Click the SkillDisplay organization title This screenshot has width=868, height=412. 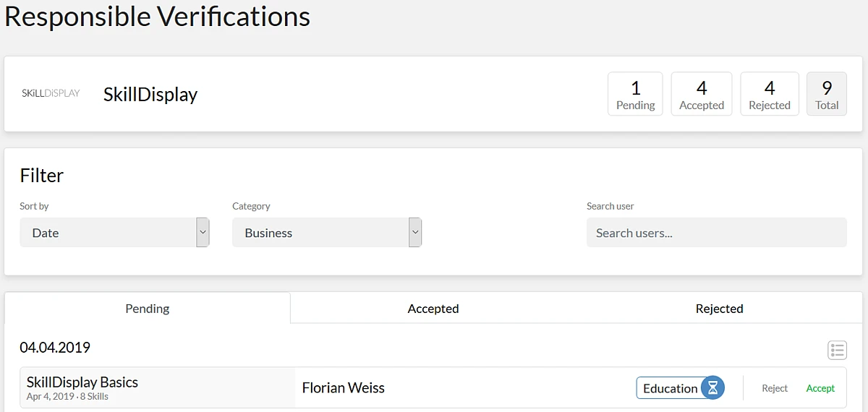[x=150, y=94]
